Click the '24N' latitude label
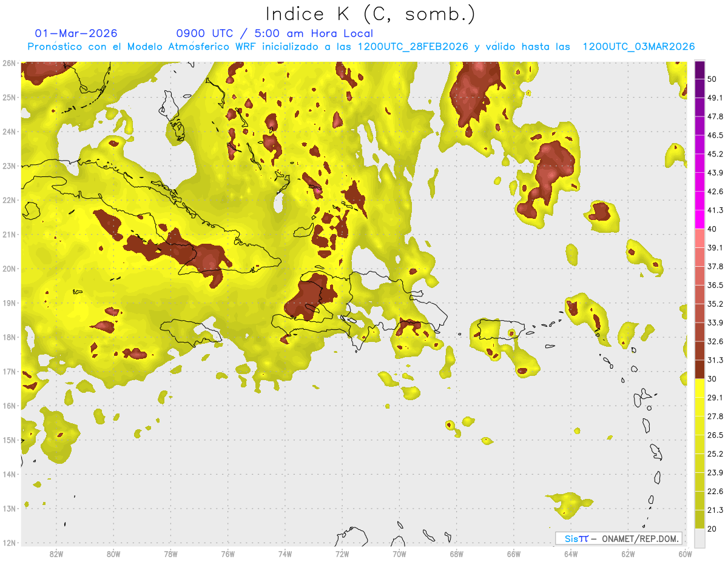Screen dimensions: 728x562 point(8,132)
